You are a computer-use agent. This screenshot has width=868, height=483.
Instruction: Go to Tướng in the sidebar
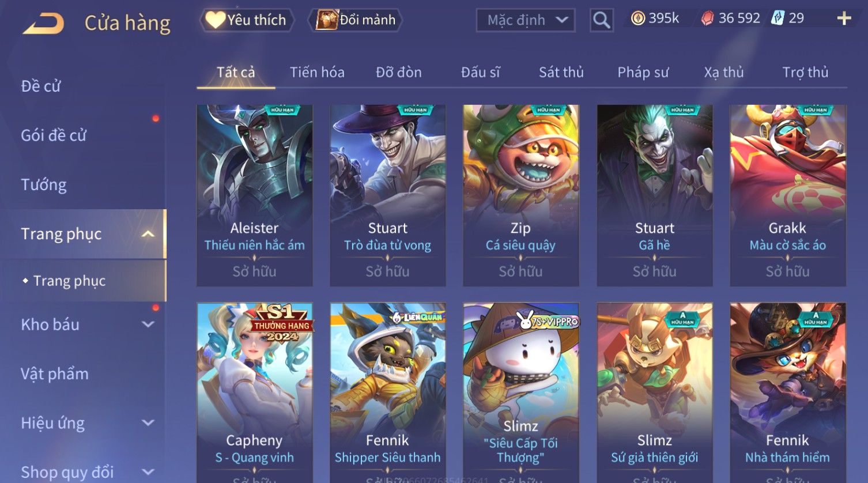[x=44, y=185]
